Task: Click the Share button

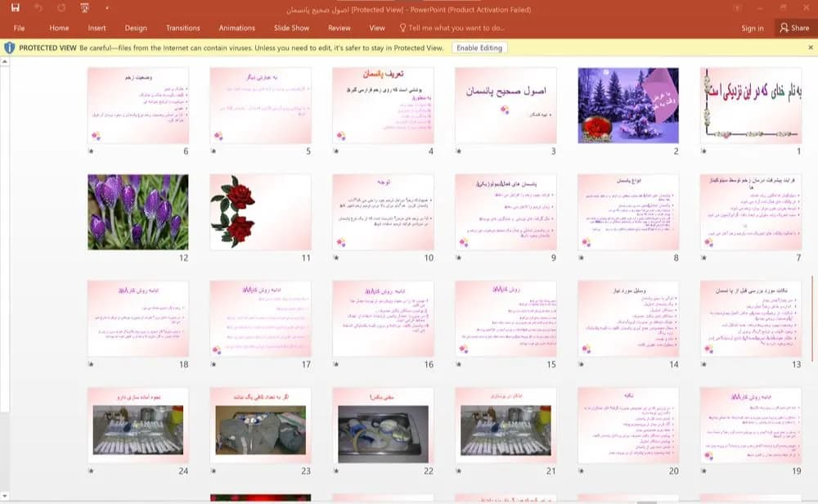Action: click(795, 28)
